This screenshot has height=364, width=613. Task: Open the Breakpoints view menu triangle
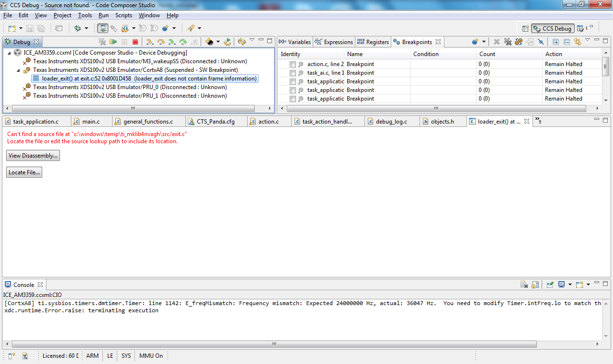pos(588,40)
